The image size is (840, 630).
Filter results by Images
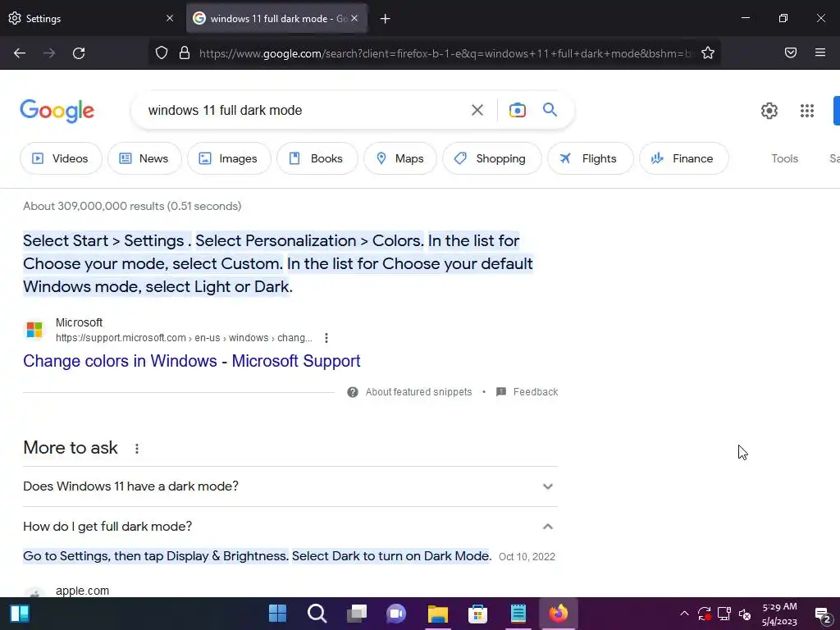[229, 158]
